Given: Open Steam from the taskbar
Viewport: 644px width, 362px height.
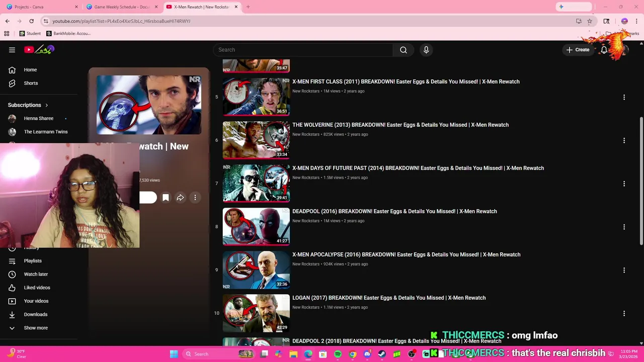Looking at the screenshot, I should pos(382,354).
